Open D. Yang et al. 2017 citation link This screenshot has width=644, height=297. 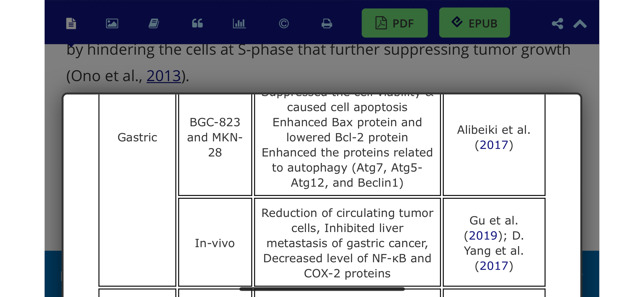tap(494, 266)
